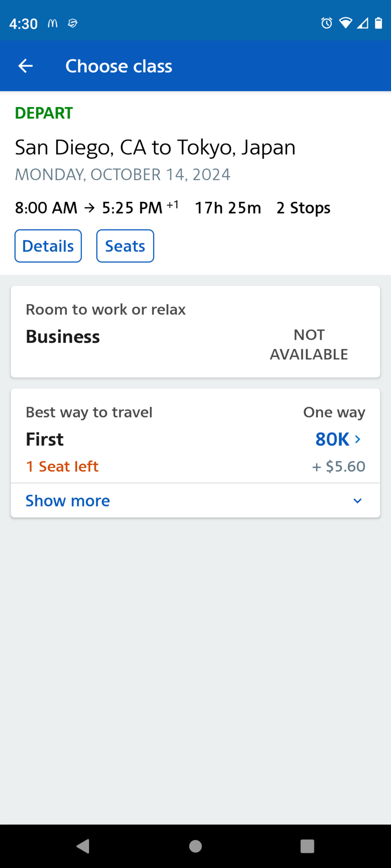Tap the Wi-Fi status icon
The image size is (391, 868).
point(345,23)
